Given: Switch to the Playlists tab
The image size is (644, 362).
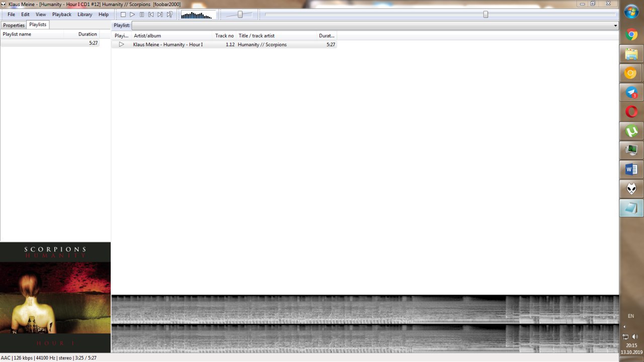Looking at the screenshot, I should pyautogui.click(x=38, y=25).
